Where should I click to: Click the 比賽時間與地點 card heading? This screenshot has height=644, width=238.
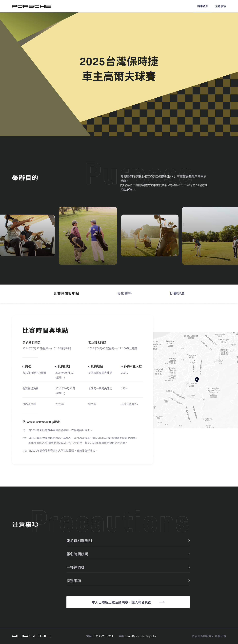click(x=45, y=331)
